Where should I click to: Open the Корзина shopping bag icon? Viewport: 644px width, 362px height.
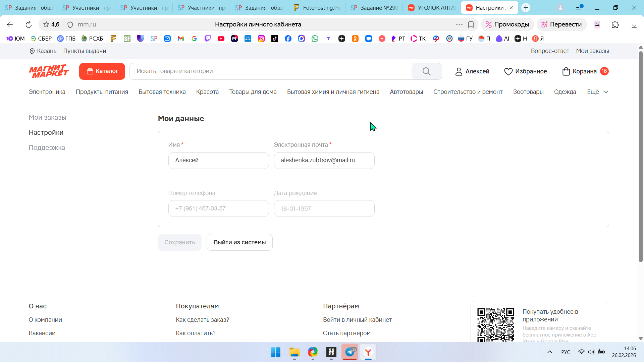point(566,71)
